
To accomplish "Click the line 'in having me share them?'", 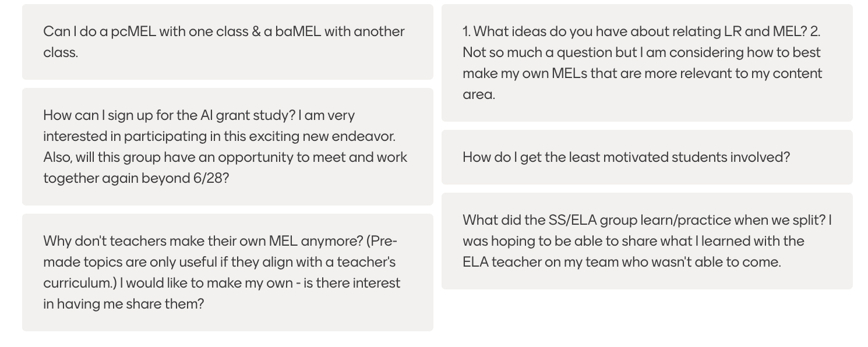I will coord(124,304).
